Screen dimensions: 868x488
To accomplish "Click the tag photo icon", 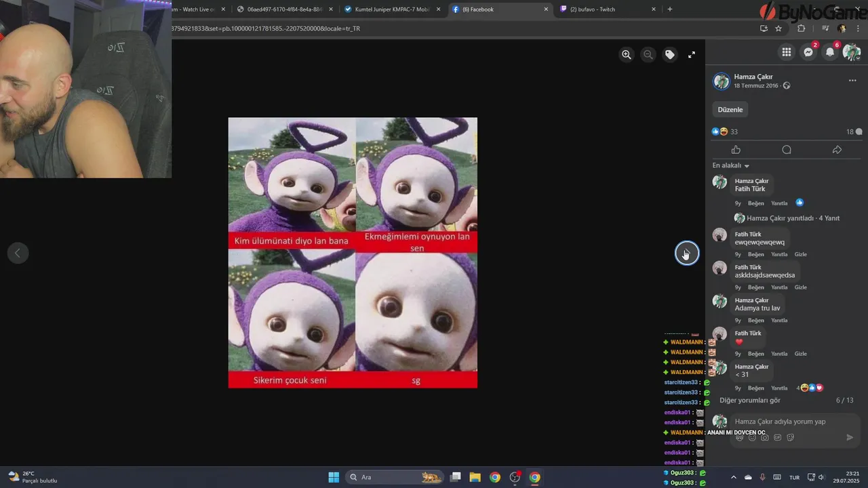I will pyautogui.click(x=670, y=55).
